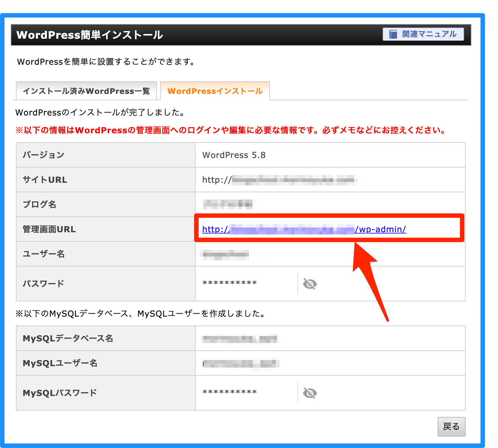Open the wp-admin management URL link

pyautogui.click(x=304, y=229)
